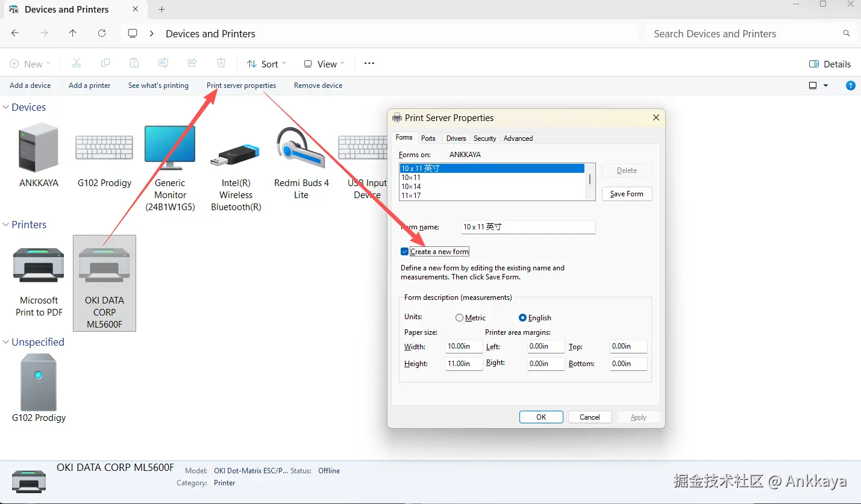Open the Sort dropdown menu

click(x=266, y=64)
